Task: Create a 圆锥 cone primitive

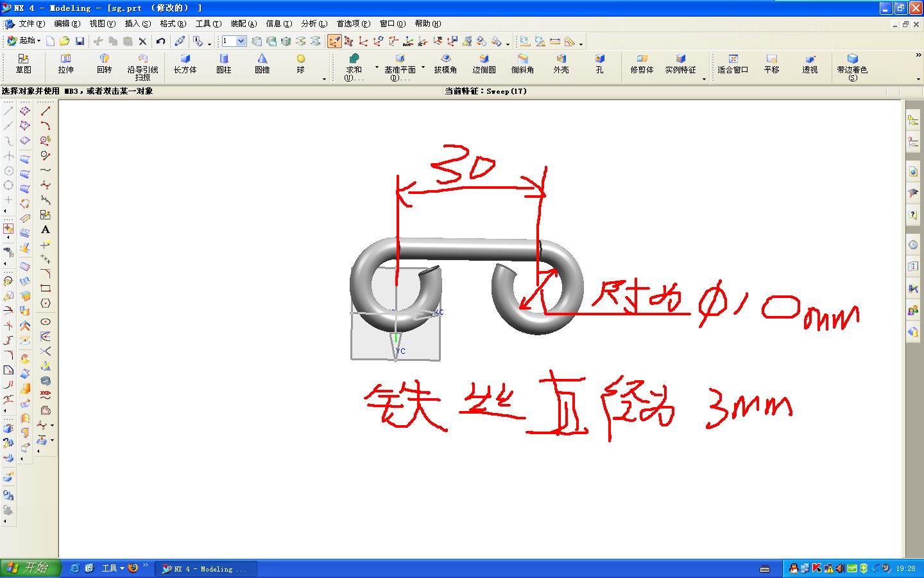Action: 262,64
